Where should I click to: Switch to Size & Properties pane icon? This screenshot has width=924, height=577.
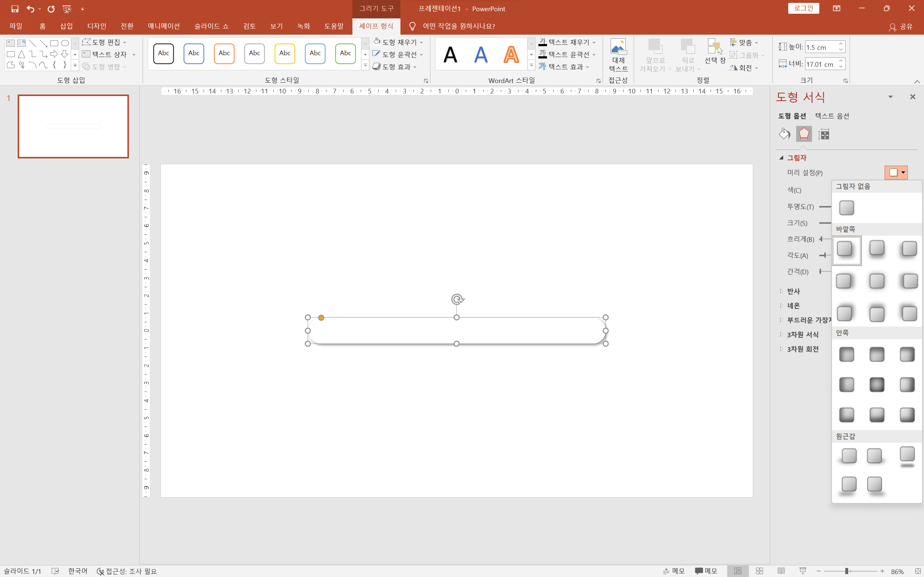(x=824, y=134)
